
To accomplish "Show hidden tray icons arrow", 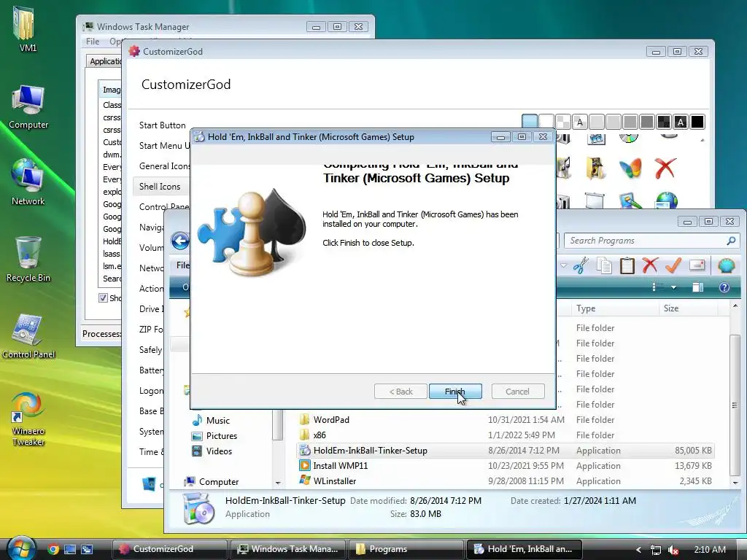I will click(x=638, y=550).
